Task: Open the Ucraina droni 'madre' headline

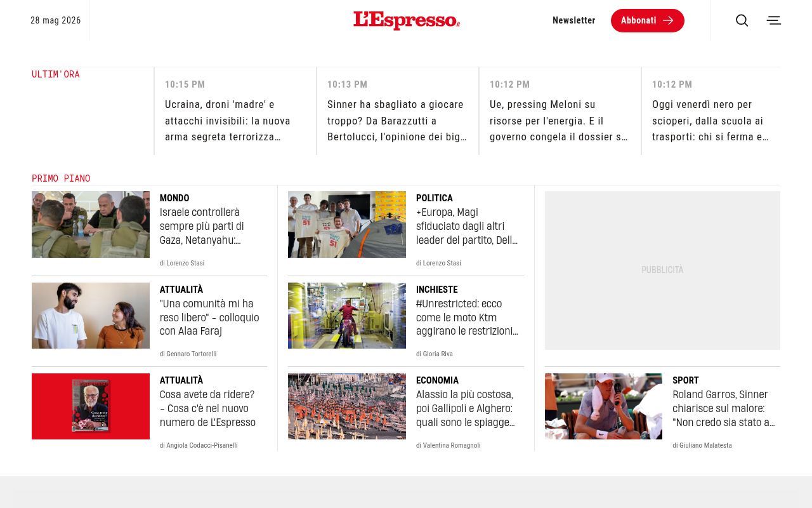Action: [x=228, y=121]
